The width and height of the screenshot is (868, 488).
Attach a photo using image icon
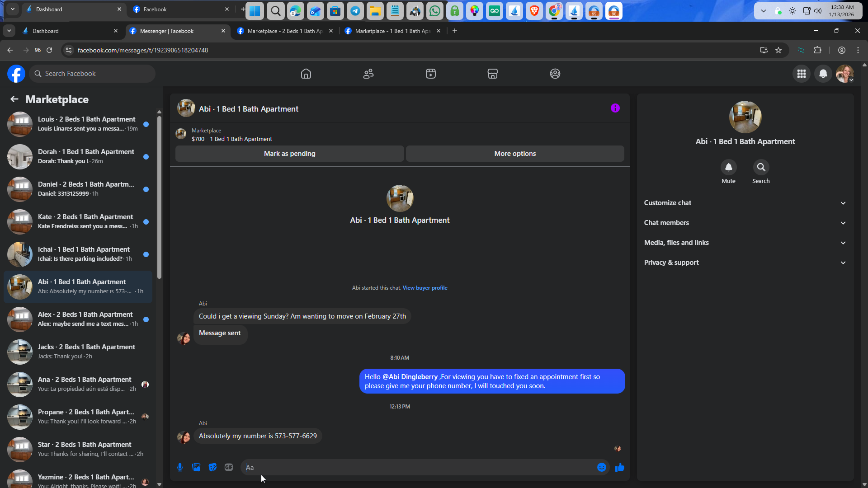196,467
